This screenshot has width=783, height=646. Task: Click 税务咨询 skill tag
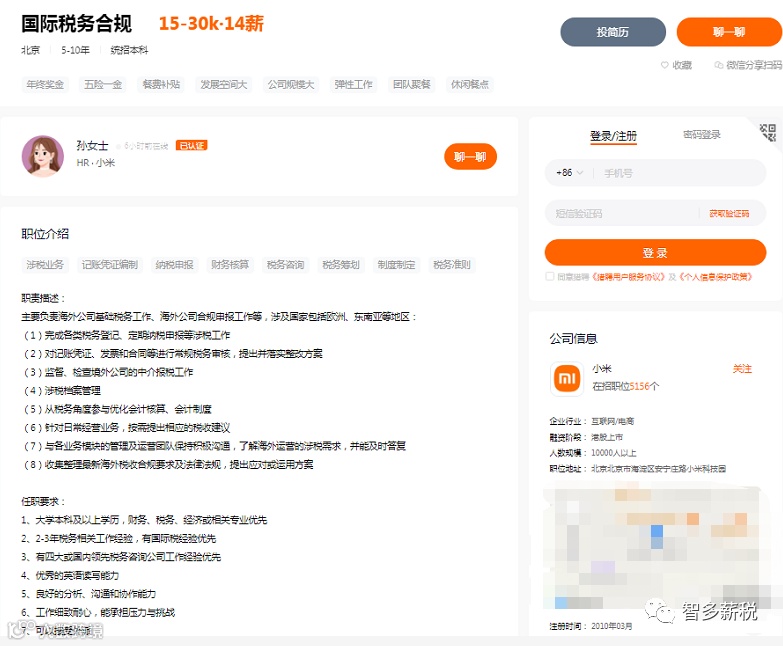(285, 265)
